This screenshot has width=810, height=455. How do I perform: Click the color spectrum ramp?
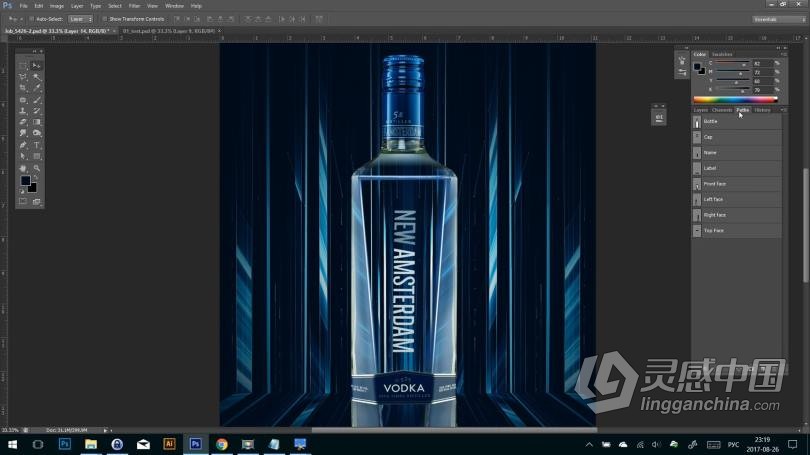coord(735,100)
